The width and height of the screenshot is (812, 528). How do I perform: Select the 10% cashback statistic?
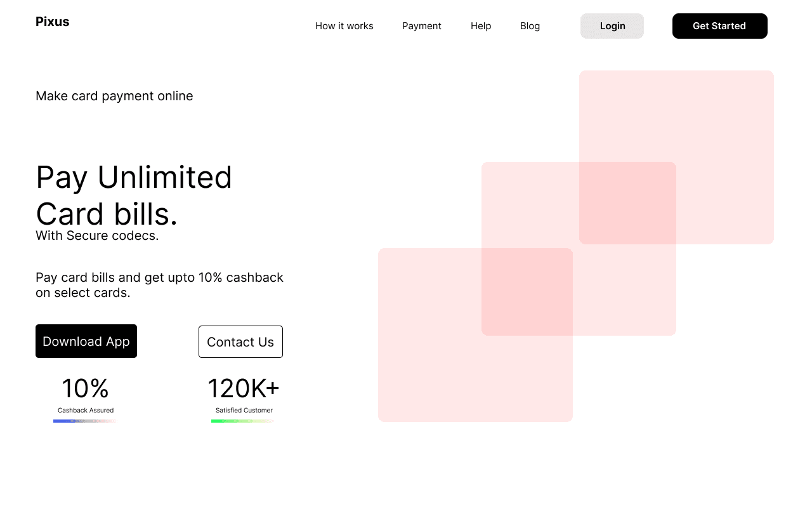(x=86, y=388)
